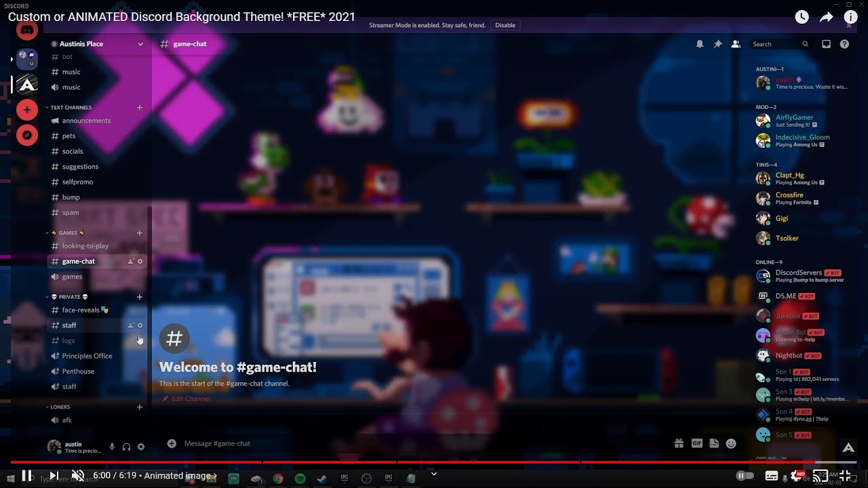
Task: Open the sticker picker icon
Action: 714,443
